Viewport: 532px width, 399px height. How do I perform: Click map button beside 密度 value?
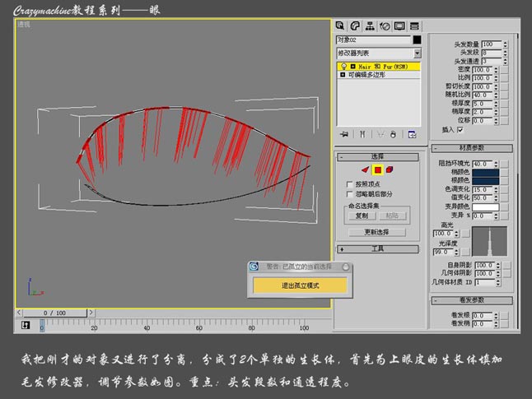pyautogui.click(x=505, y=70)
